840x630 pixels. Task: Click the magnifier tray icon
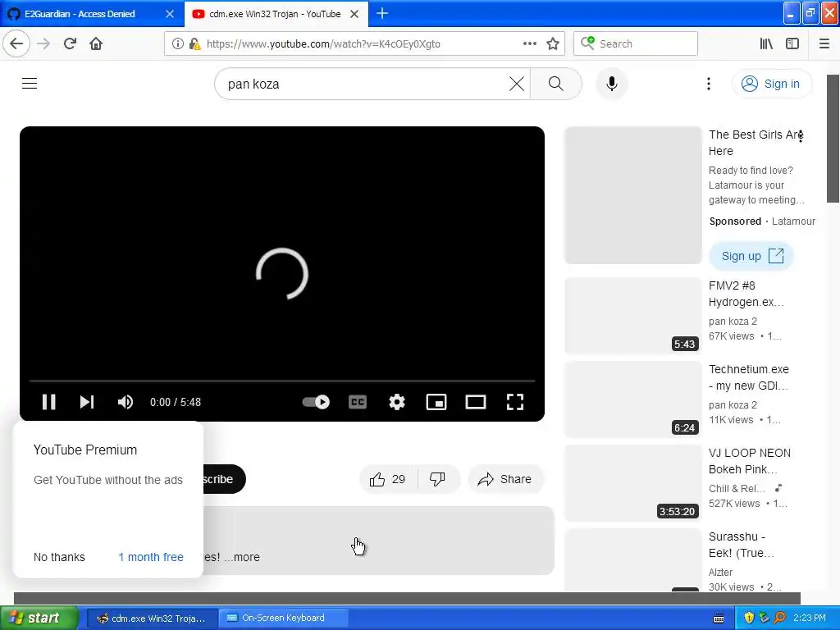coord(779,619)
